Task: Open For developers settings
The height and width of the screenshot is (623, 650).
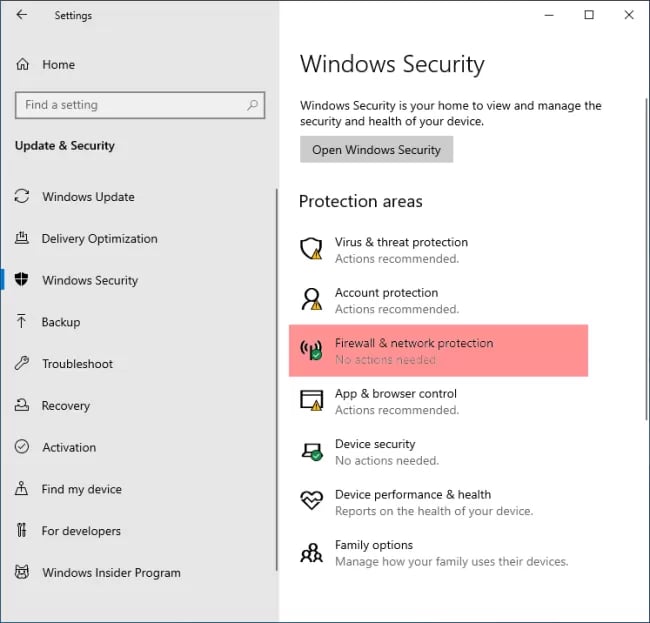Action: 81,531
